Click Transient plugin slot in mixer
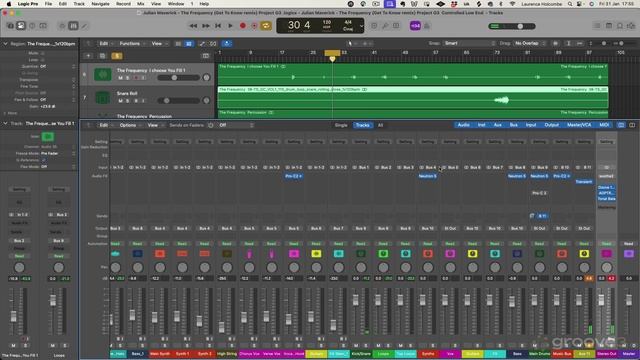The height and width of the screenshot is (360, 640). click(x=584, y=182)
